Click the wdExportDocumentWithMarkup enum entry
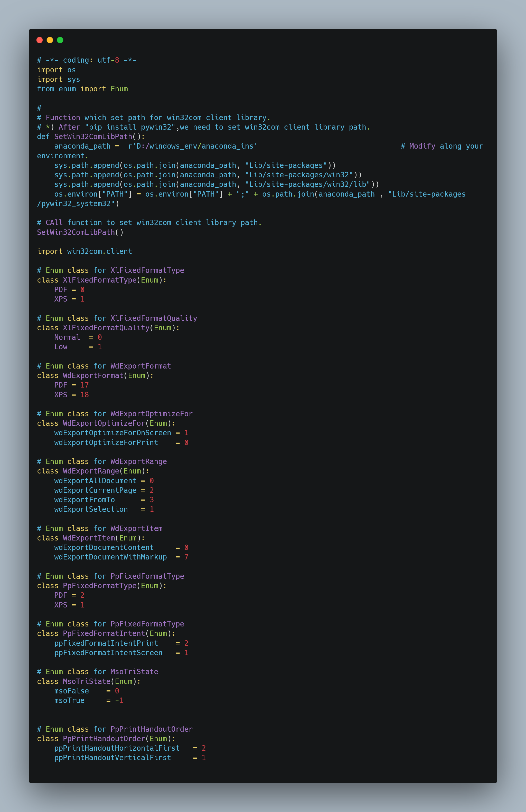Screen dimensions: 526x812 pos(110,557)
